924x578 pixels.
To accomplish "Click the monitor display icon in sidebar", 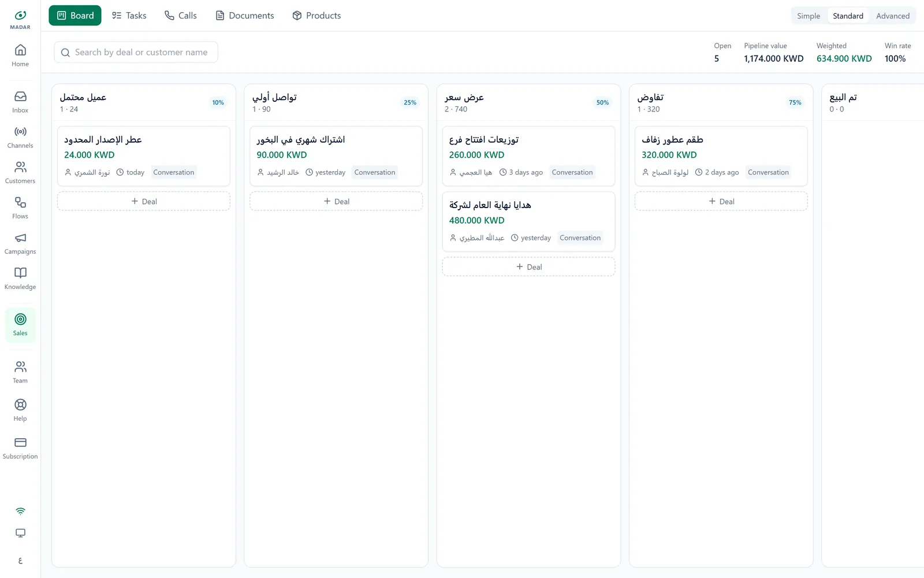I will 20,533.
